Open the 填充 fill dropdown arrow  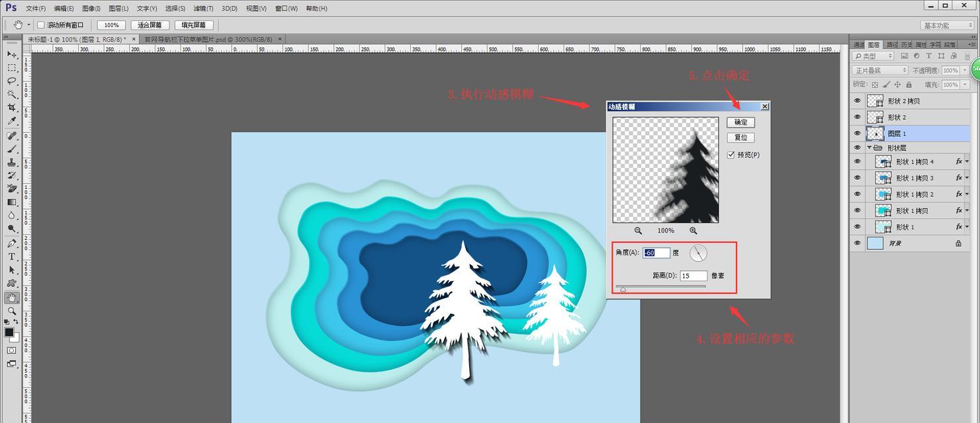(965, 85)
